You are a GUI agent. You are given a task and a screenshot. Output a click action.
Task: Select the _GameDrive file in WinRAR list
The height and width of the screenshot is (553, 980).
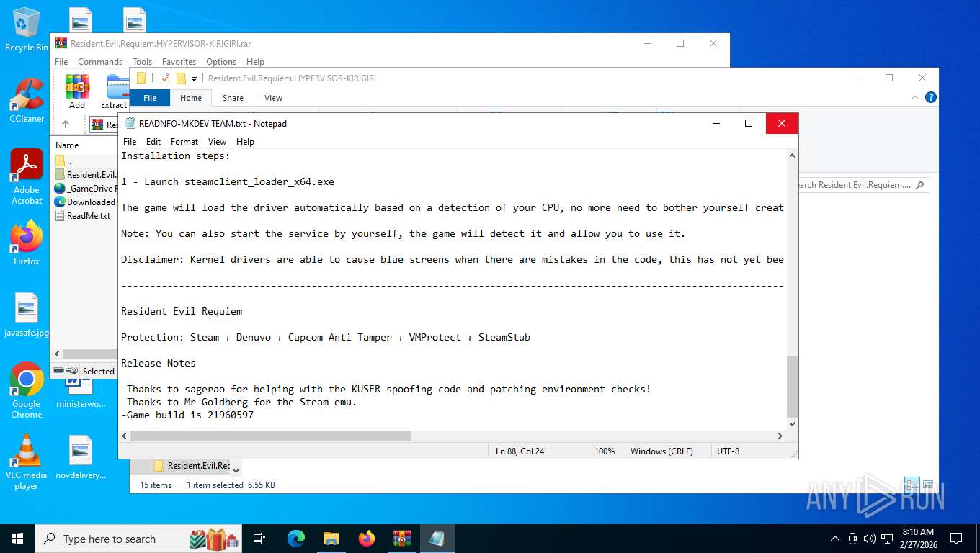click(x=85, y=188)
